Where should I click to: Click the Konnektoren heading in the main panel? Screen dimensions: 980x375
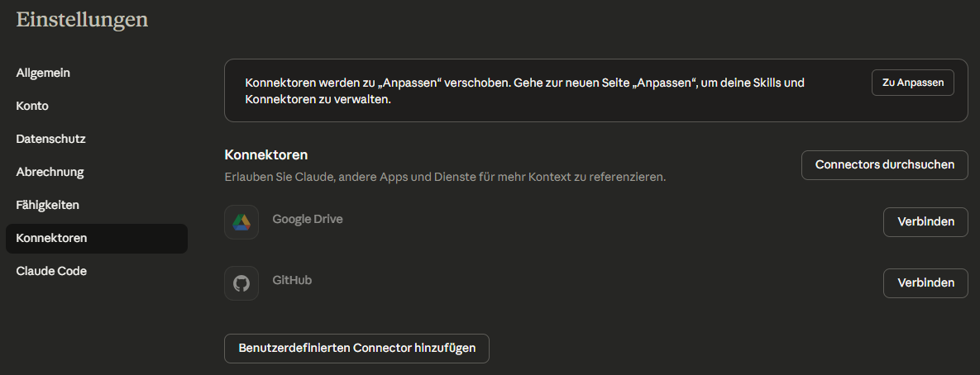(x=266, y=154)
